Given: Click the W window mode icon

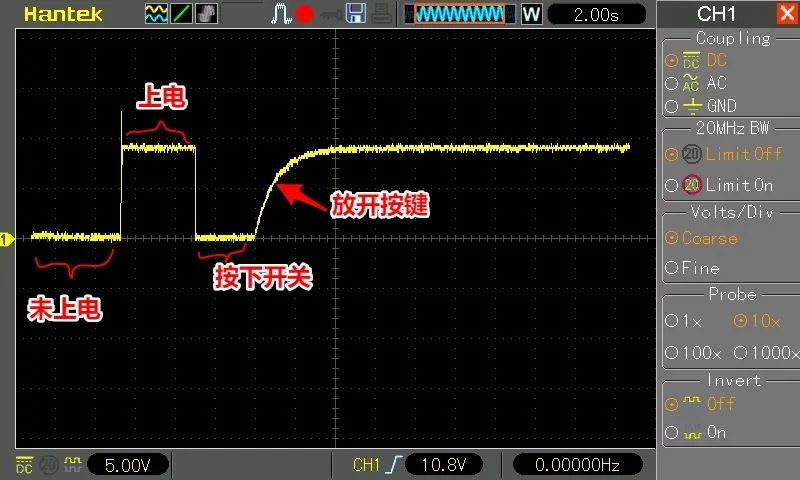Looking at the screenshot, I should coord(531,14).
